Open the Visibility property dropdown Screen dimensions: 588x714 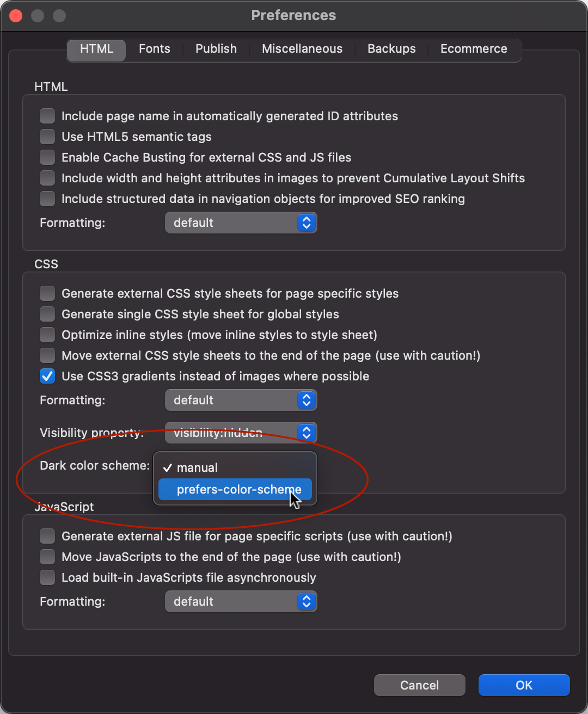pos(241,433)
